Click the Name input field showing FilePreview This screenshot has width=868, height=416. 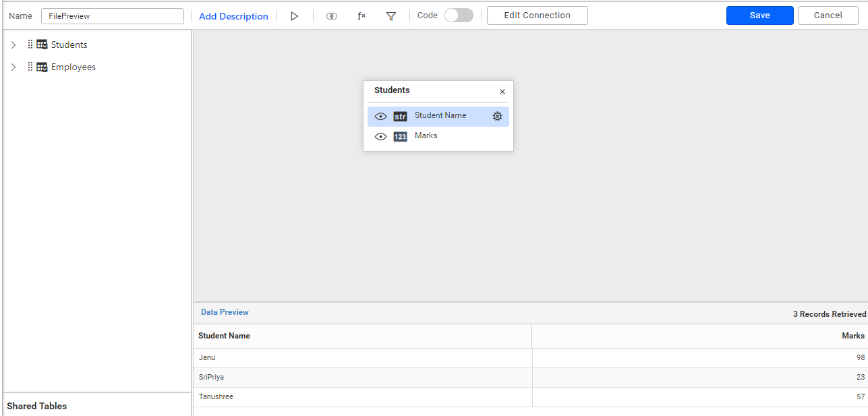(112, 15)
